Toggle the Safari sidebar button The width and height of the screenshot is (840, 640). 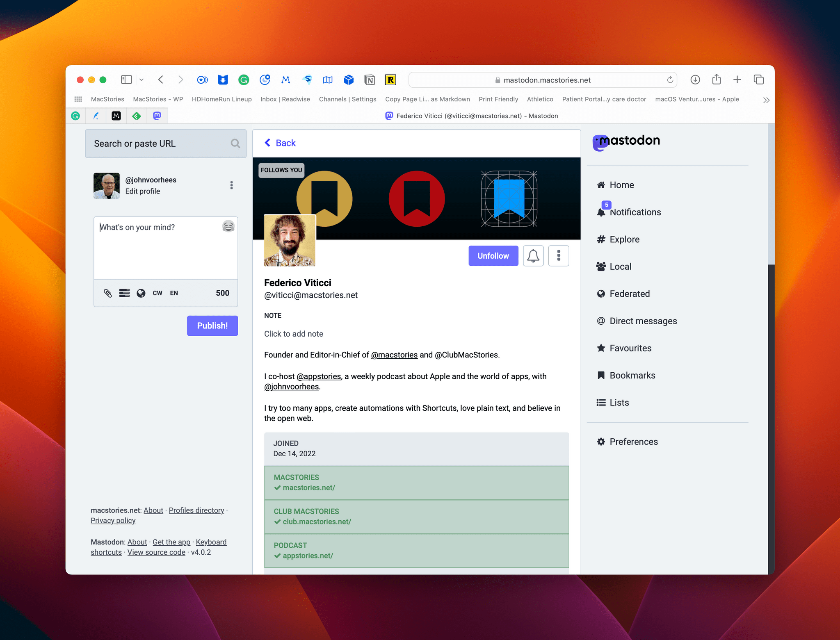click(x=126, y=80)
